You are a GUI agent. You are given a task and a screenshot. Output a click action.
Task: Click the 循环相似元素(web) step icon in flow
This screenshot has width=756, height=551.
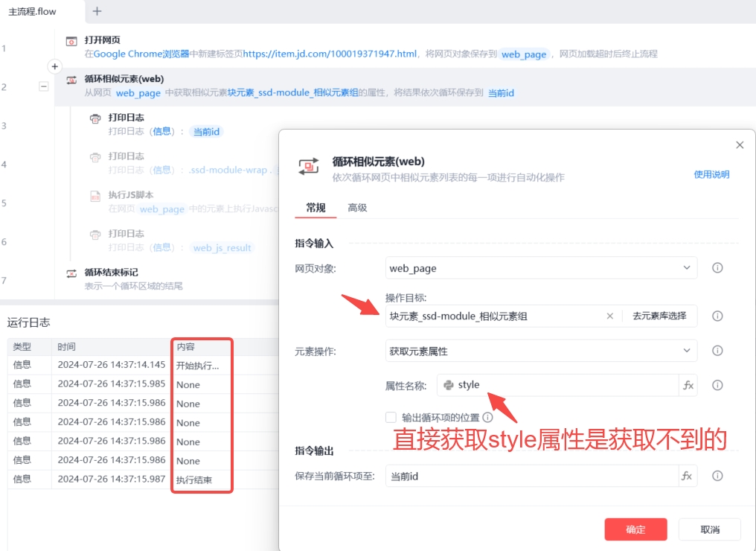71,80
